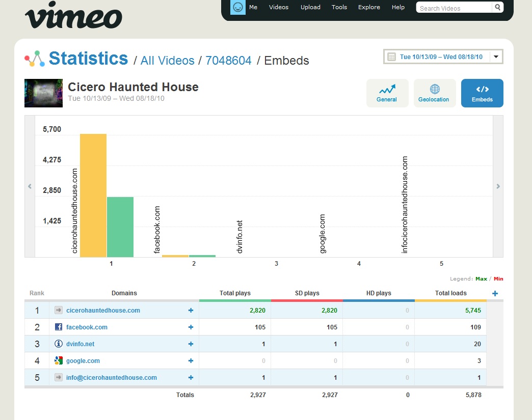Click the google.com favicon icon
This screenshot has width=532, height=420.
[59, 360]
